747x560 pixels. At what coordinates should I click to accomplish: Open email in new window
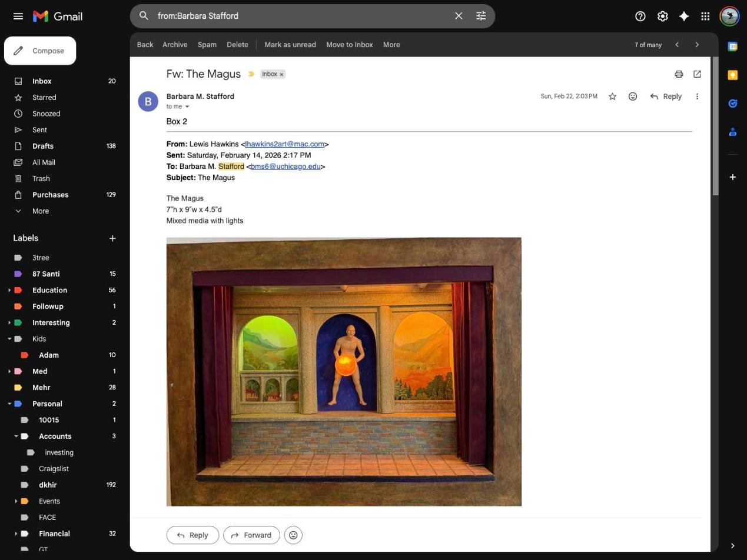coord(697,74)
